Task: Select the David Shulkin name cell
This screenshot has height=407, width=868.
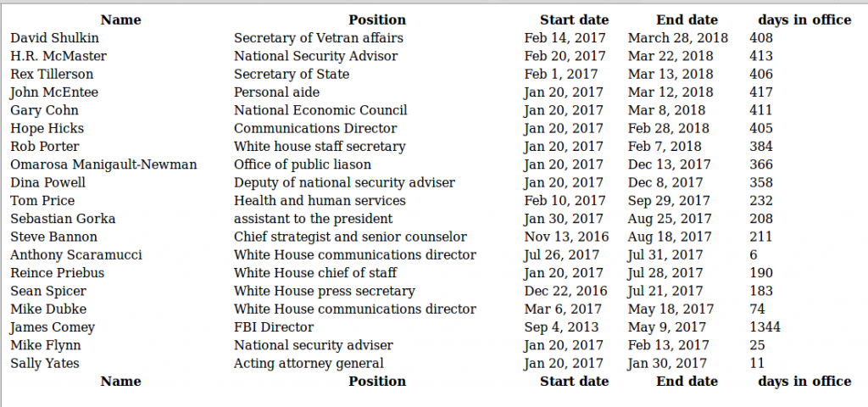Action: 55,37
